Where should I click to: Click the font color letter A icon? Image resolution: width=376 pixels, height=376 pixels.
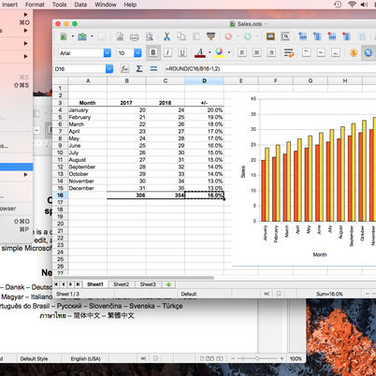pyautogui.click(x=200, y=53)
